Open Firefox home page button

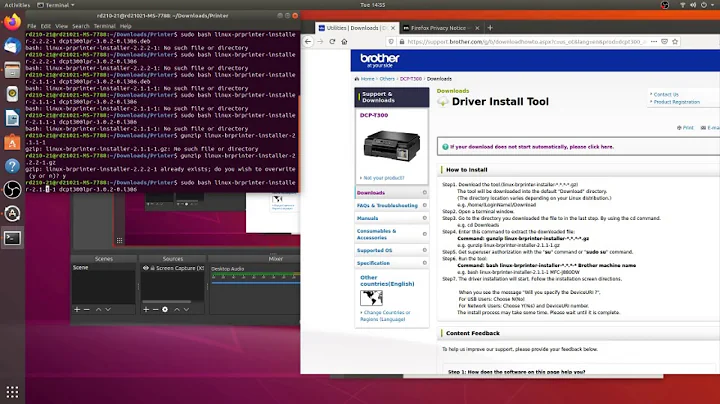[x=344, y=41]
